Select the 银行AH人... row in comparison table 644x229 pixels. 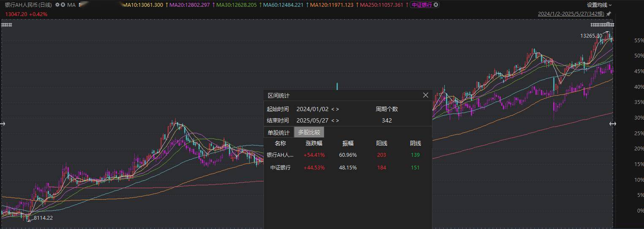point(280,155)
